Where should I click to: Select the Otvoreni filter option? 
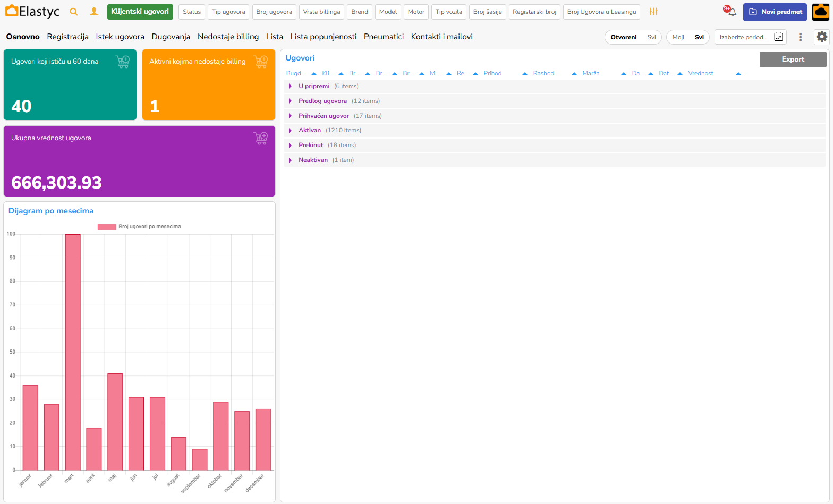coord(624,37)
